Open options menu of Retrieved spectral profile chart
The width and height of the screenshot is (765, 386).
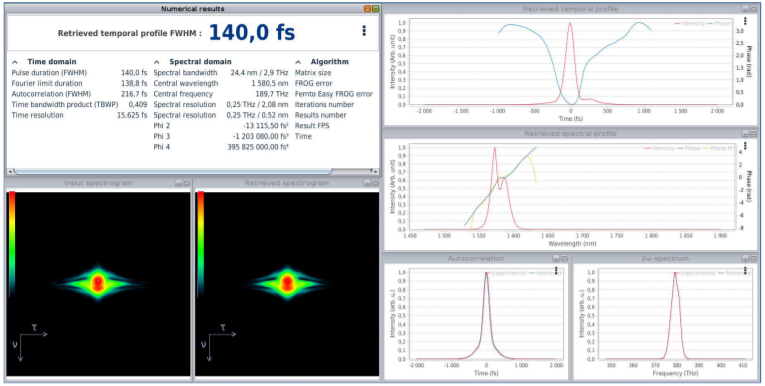click(745, 145)
